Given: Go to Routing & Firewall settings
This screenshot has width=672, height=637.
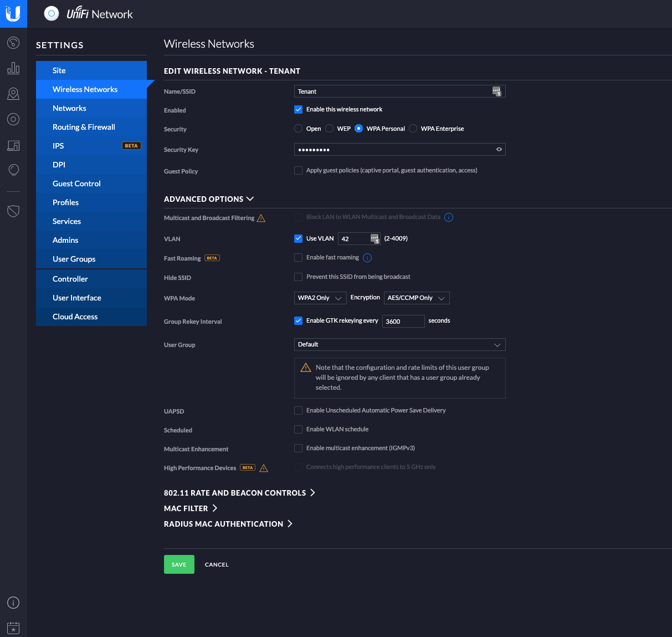Looking at the screenshot, I should point(84,127).
